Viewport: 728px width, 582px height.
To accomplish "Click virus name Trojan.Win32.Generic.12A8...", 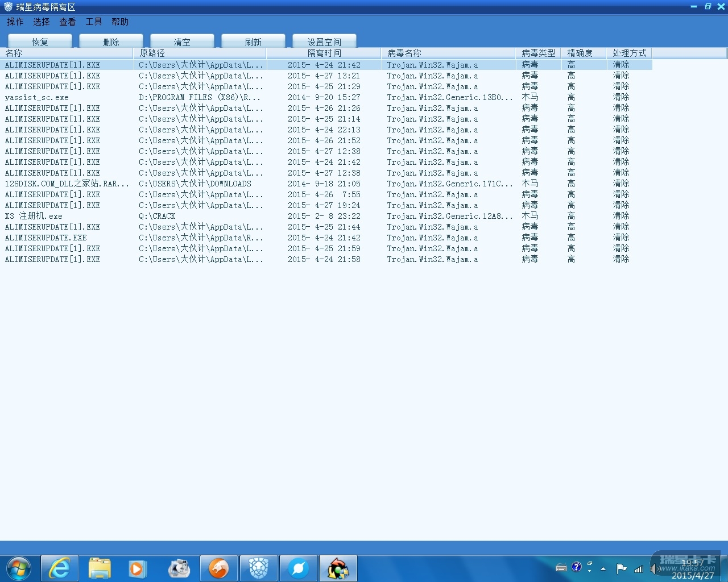I will [x=450, y=216].
